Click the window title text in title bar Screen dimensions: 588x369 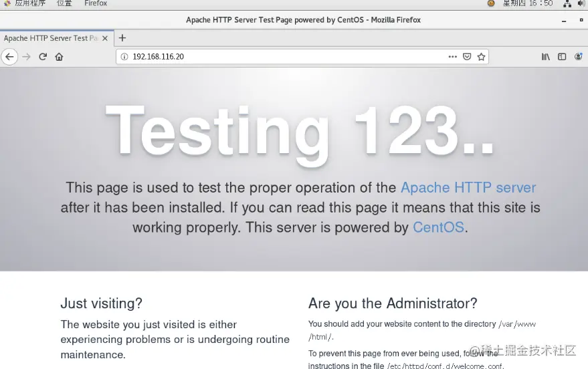303,20
